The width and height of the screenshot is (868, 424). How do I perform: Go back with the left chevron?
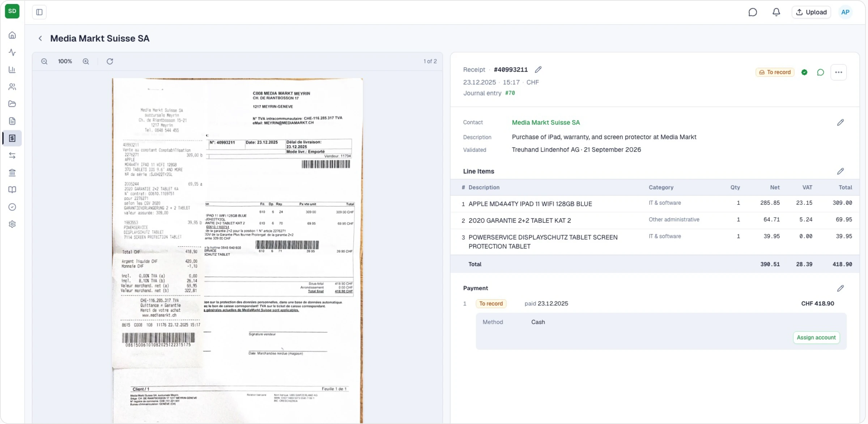click(41, 38)
